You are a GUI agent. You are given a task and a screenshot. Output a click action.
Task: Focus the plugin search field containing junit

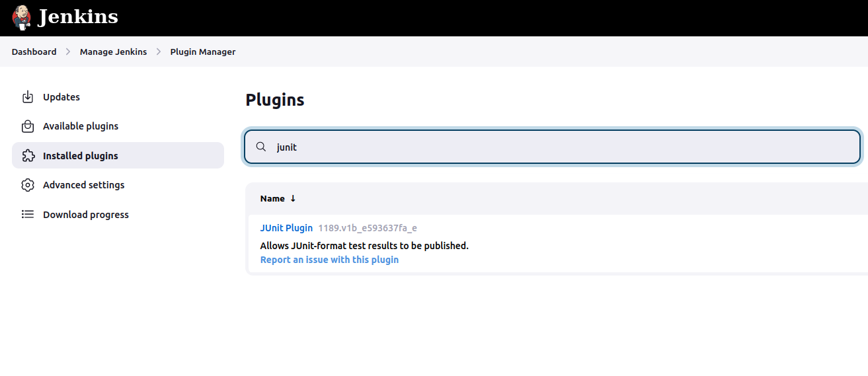coord(562,147)
